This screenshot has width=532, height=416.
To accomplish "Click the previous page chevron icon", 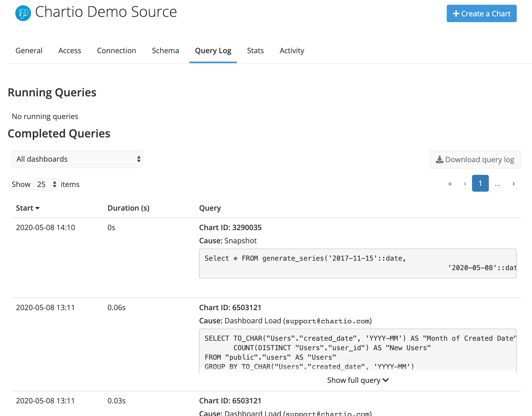I will [465, 184].
